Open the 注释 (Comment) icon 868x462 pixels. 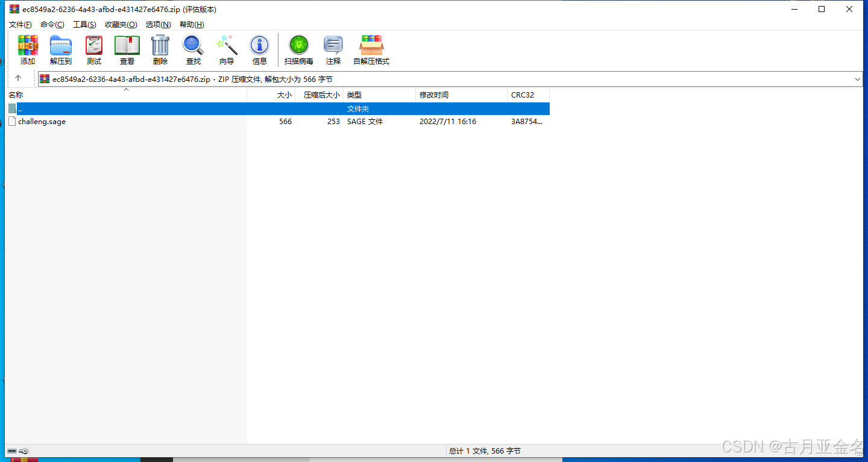tap(333, 49)
